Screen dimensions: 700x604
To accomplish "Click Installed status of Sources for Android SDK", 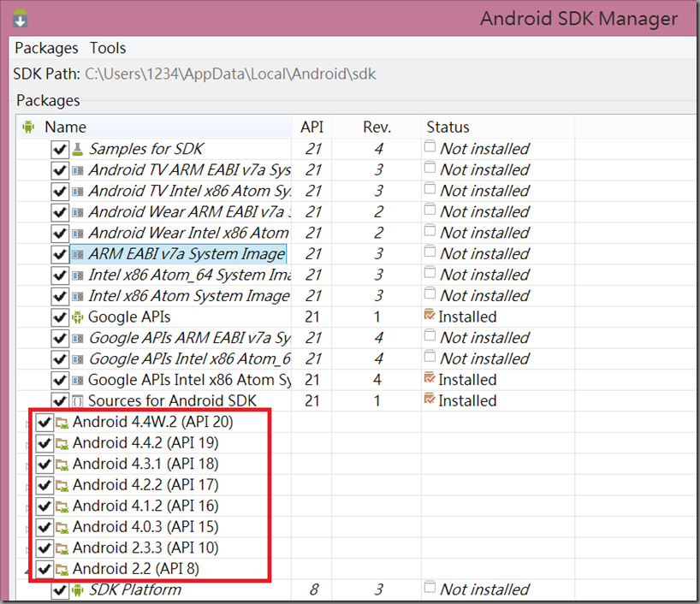I will [460, 401].
